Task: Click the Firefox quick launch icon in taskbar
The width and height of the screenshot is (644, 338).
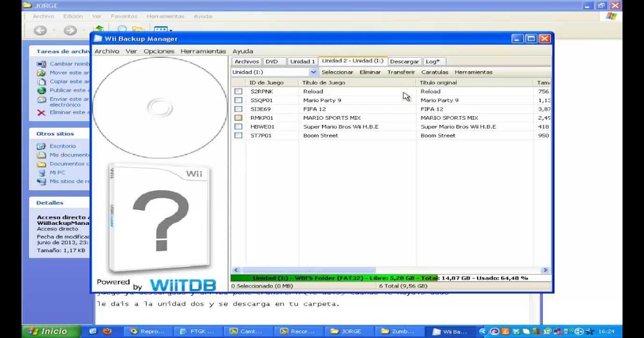Action: [106, 332]
